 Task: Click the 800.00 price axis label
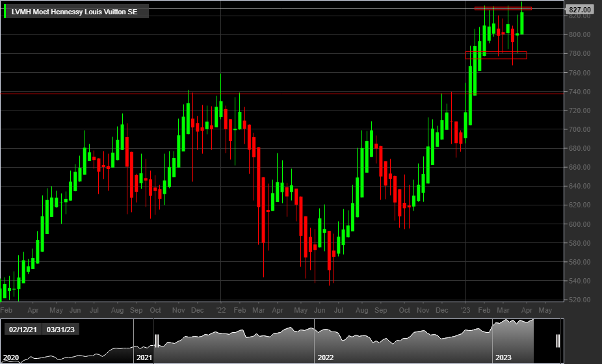[x=580, y=34]
